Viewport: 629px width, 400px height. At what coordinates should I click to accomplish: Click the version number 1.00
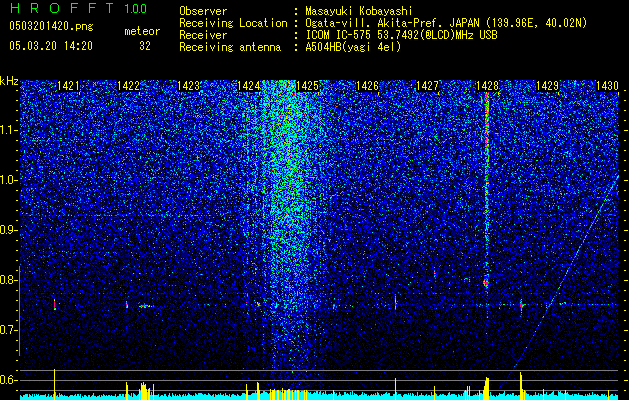click(x=136, y=9)
